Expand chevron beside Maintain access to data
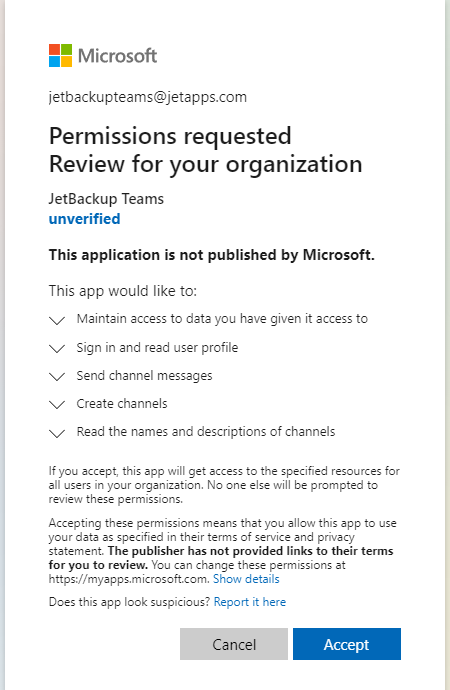This screenshot has width=450, height=690. (57, 320)
